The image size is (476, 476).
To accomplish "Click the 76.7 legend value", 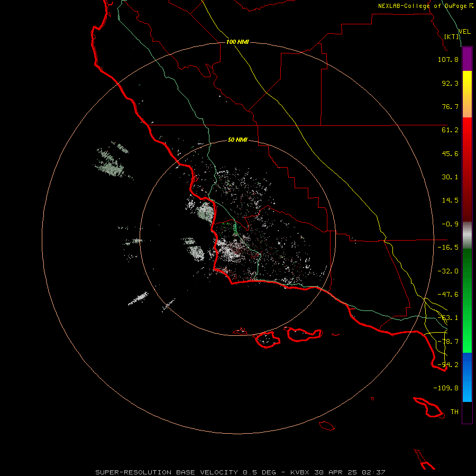I will [x=450, y=106].
